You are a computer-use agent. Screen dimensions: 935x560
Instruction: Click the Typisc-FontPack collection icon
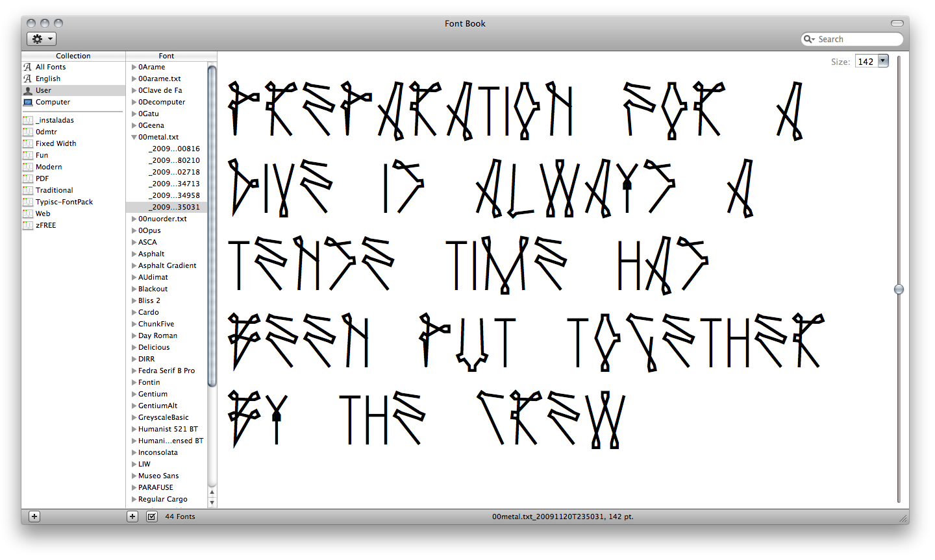pos(27,202)
